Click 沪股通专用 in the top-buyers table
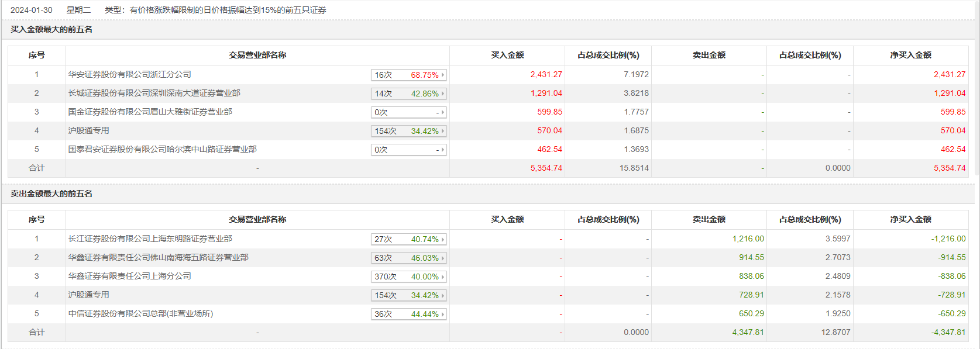Viewport: 980px width, 349px height. tap(88, 130)
